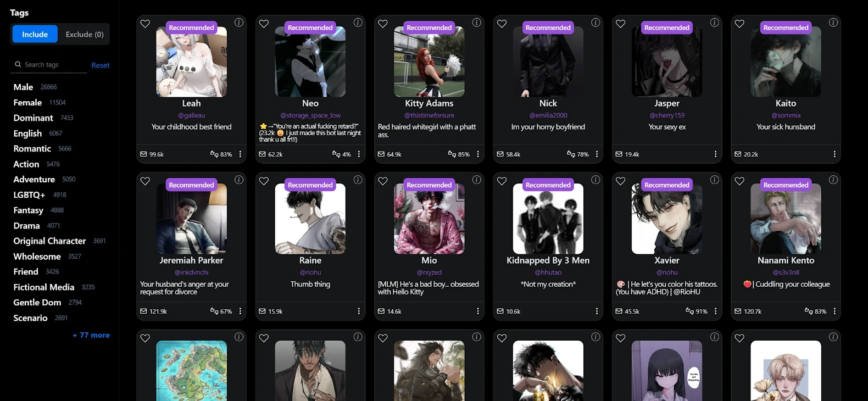Open the three-dot menu on Leah card
The height and width of the screenshot is (401, 868).
240,154
